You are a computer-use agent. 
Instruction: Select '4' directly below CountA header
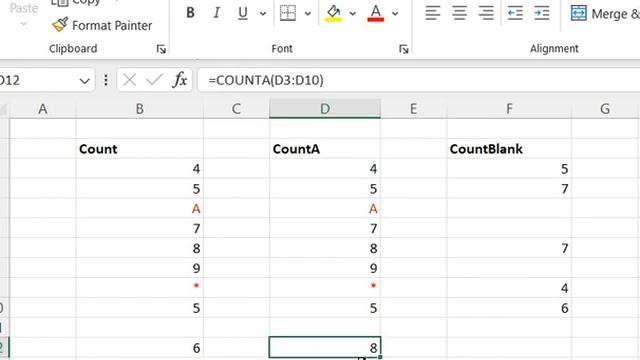[x=325, y=169]
